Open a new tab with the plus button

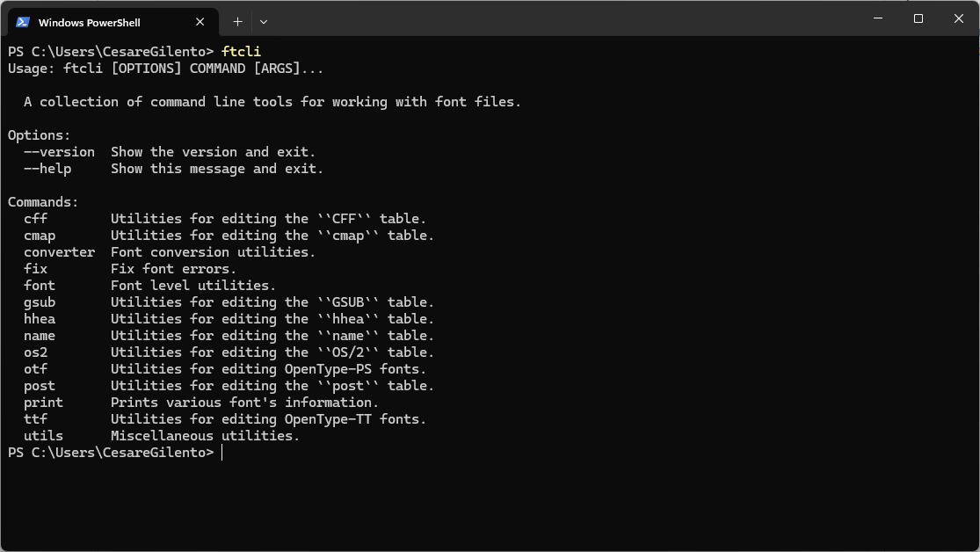(237, 22)
